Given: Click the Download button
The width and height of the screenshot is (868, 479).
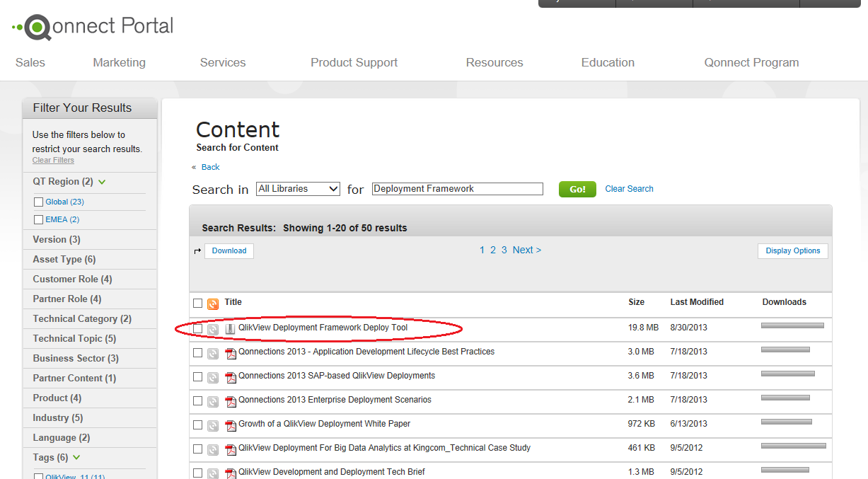Looking at the screenshot, I should (x=229, y=251).
